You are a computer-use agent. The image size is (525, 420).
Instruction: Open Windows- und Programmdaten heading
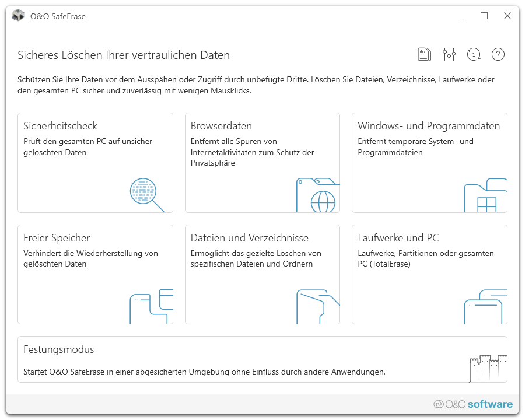click(429, 126)
